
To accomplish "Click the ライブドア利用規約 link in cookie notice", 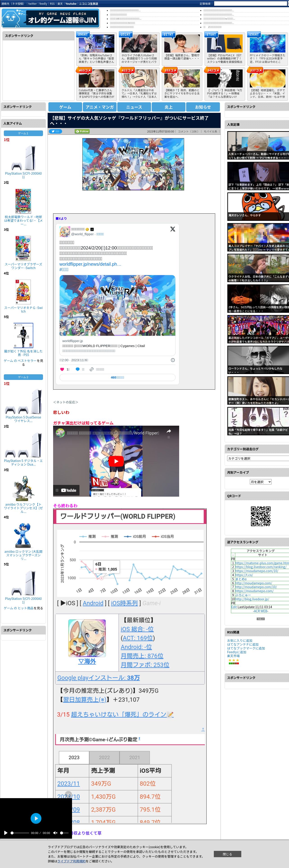I will point(71,861).
